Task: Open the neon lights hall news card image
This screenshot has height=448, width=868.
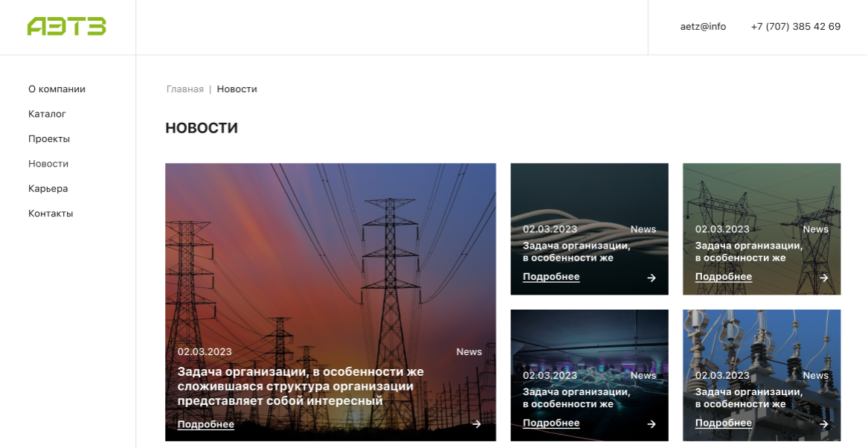Action: (590, 376)
